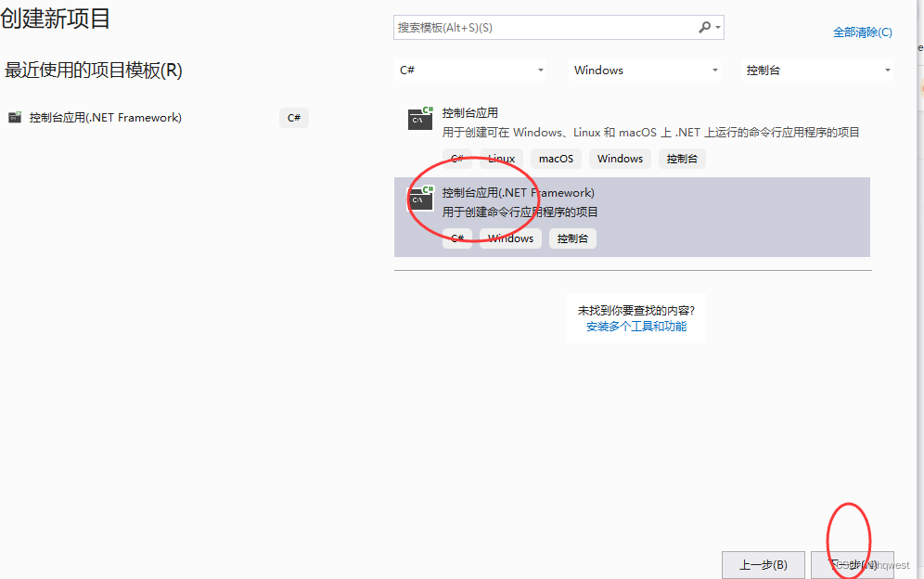Image resolution: width=924 pixels, height=579 pixels.
Task: Open the C# language filter dropdown
Action: click(x=471, y=71)
